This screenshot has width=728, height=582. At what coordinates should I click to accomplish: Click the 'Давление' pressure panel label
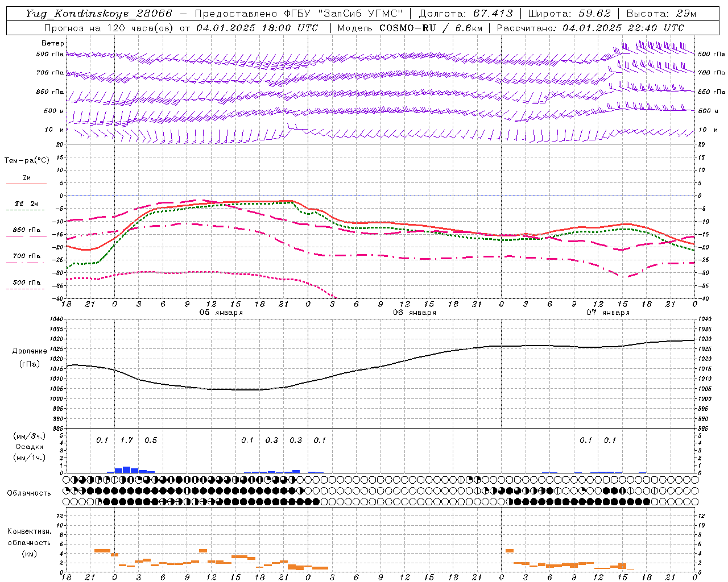coord(30,351)
